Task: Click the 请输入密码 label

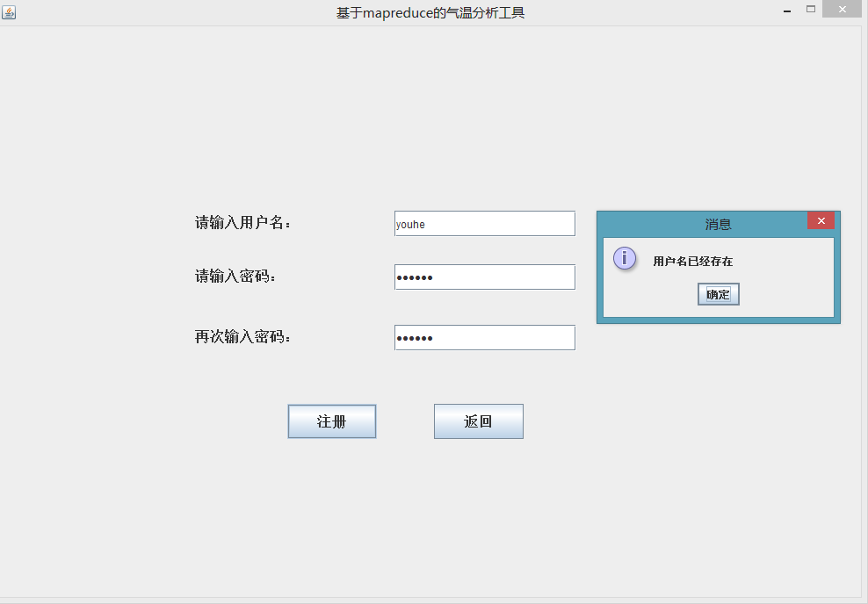Action: click(x=235, y=276)
